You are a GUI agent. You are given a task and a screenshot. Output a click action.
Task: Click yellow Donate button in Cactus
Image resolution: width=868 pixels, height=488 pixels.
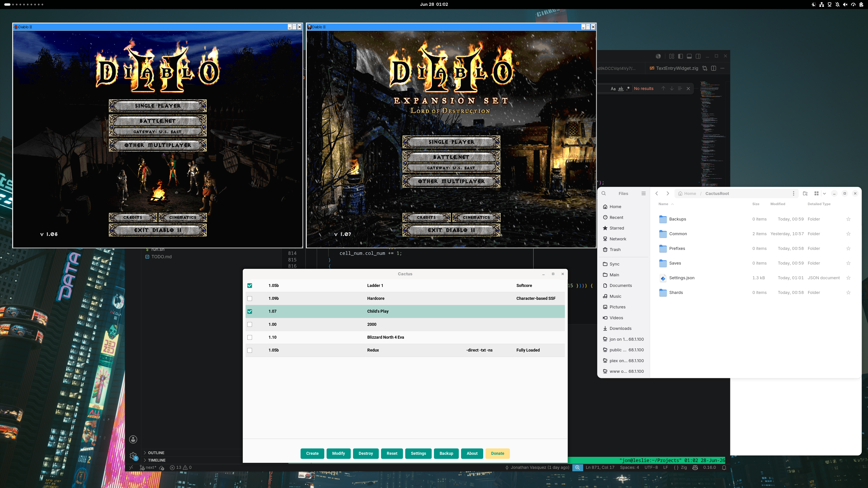[497, 453]
